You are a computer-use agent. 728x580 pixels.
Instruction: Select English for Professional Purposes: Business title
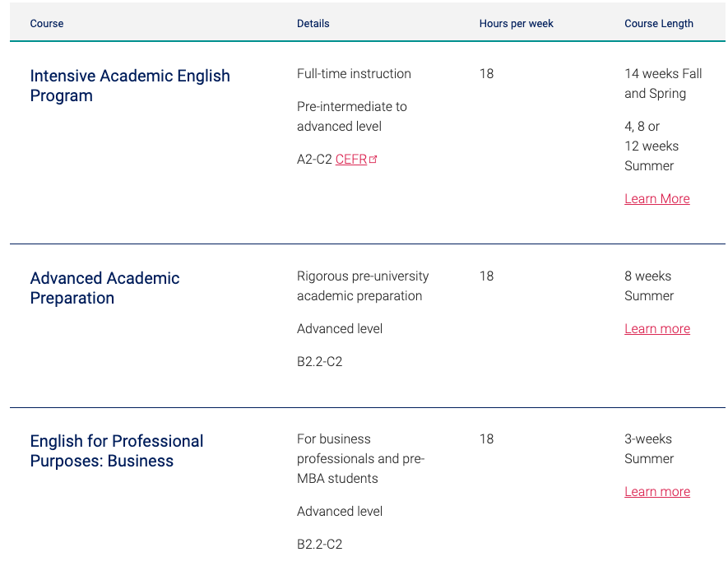117,451
